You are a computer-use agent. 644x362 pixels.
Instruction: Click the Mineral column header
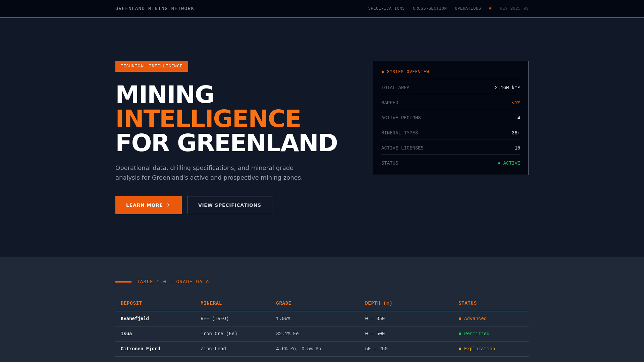pyautogui.click(x=211, y=303)
